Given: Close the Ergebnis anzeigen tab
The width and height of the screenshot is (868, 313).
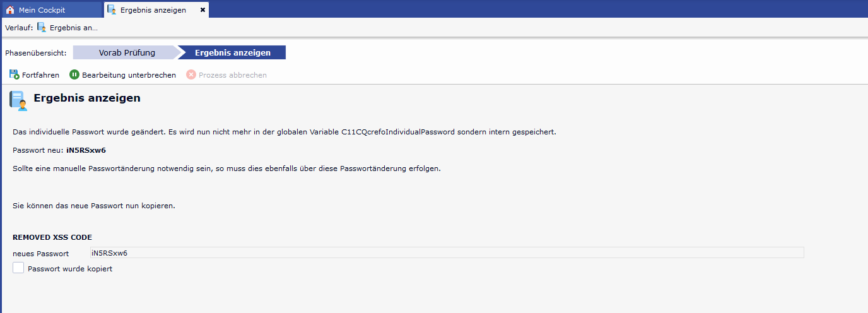Looking at the screenshot, I should pos(202,10).
